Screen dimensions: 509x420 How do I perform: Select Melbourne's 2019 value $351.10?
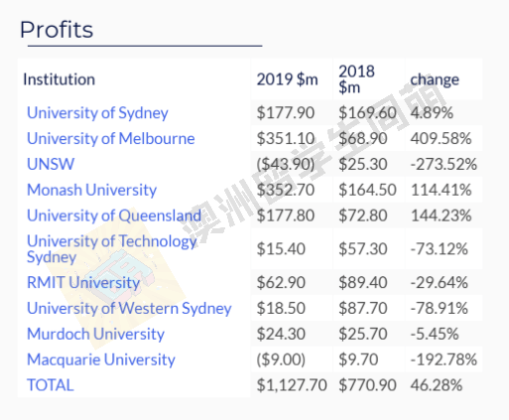tap(286, 138)
